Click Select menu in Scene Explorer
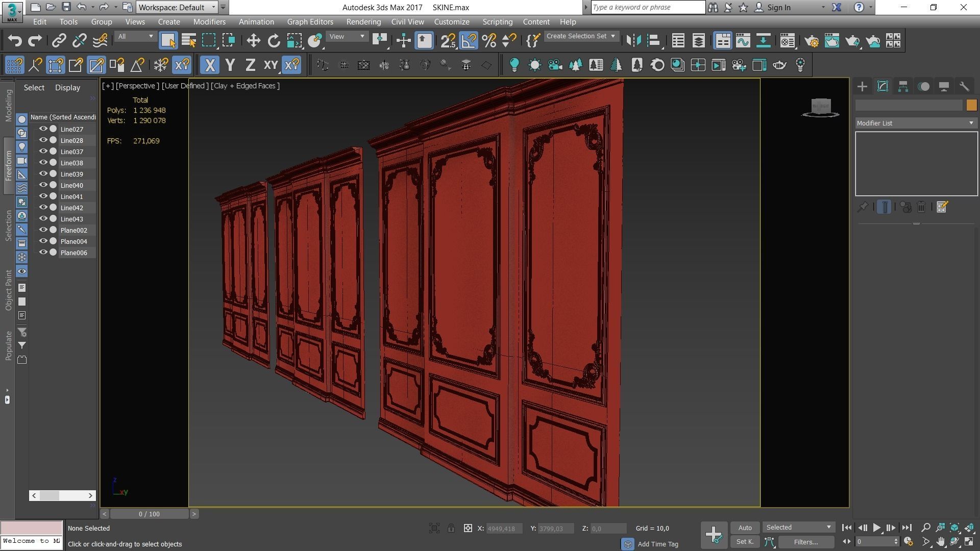 pyautogui.click(x=34, y=88)
